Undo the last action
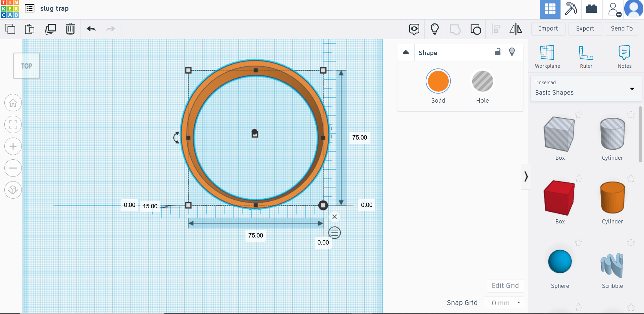644x314 pixels. (91, 29)
